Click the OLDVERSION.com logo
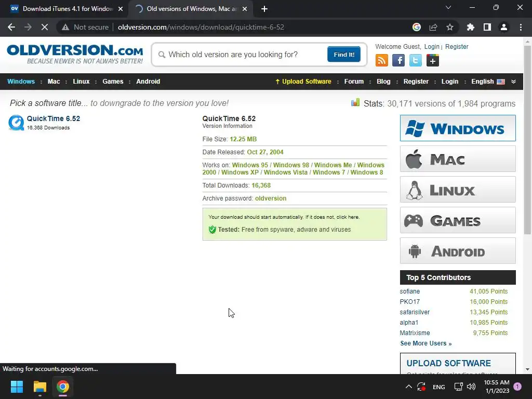The width and height of the screenshot is (532, 399). coord(75,54)
